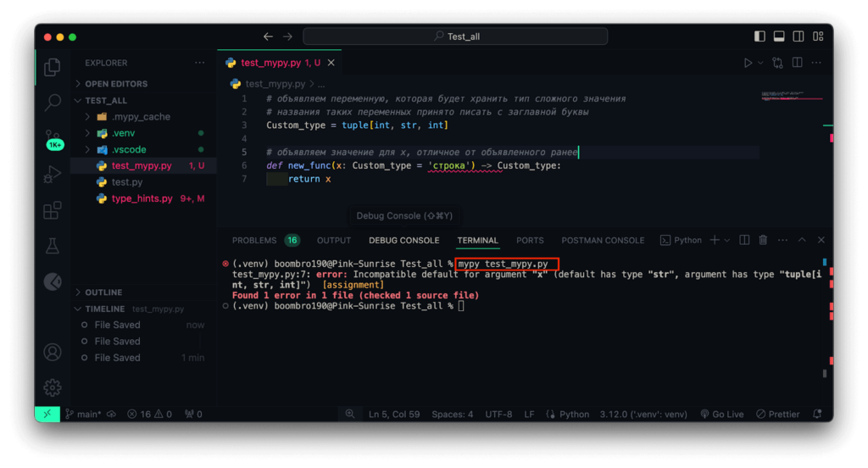Open type_hints.py in the explorer

(x=142, y=198)
